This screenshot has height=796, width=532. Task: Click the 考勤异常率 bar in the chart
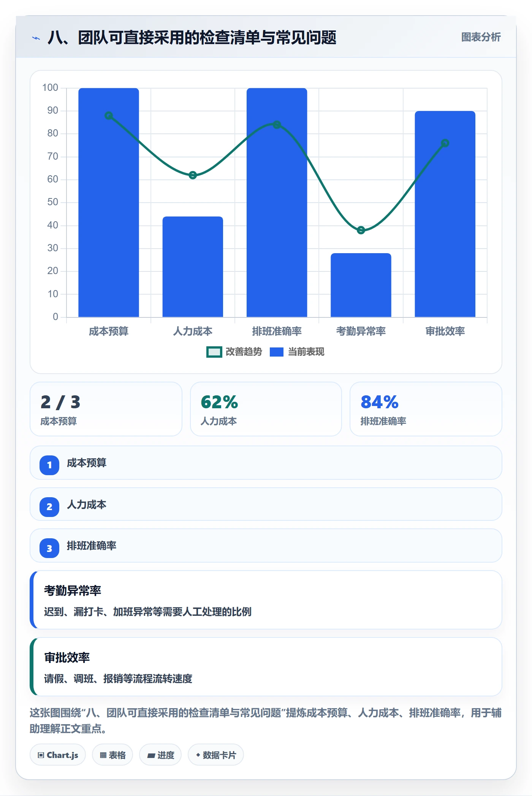[361, 285]
